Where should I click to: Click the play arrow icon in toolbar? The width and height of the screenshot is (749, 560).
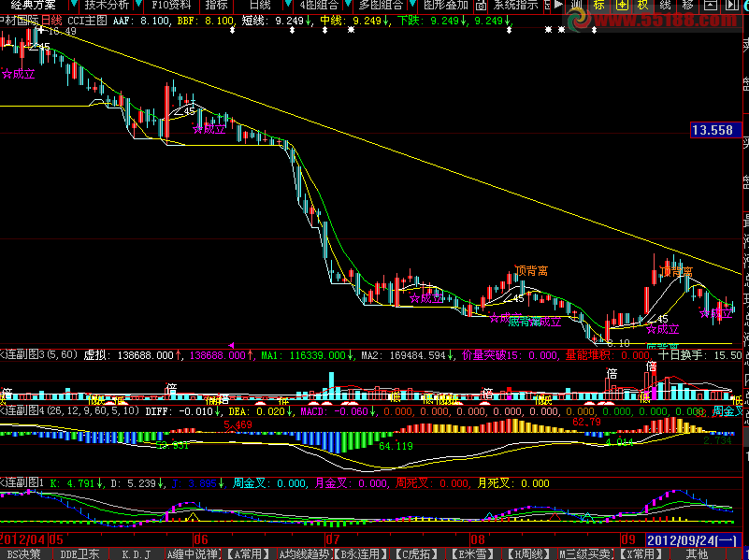[x=558, y=6]
